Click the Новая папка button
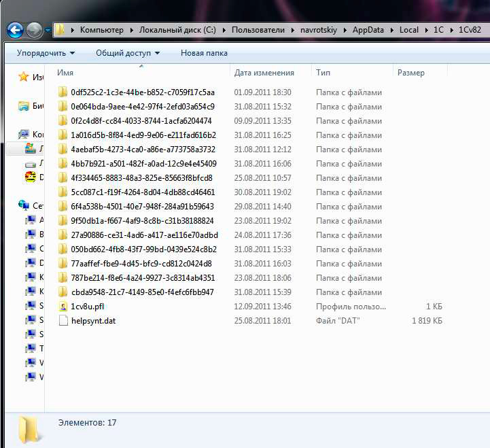This screenshot has height=448, width=490. click(x=204, y=53)
